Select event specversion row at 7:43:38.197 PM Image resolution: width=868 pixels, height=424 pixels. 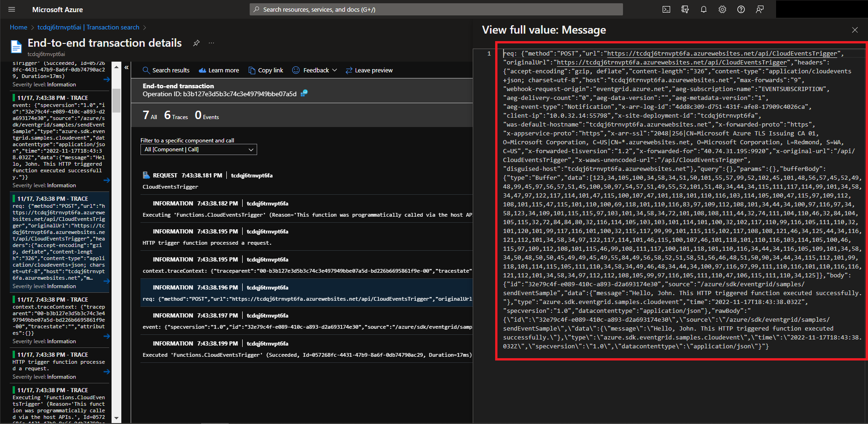tap(308, 321)
